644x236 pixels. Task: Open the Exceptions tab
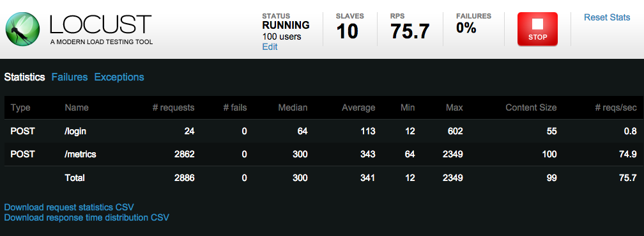tap(119, 77)
